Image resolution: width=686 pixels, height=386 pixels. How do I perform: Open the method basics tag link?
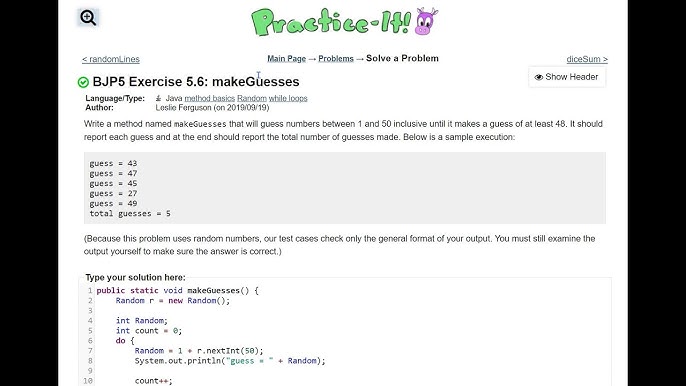coord(210,98)
